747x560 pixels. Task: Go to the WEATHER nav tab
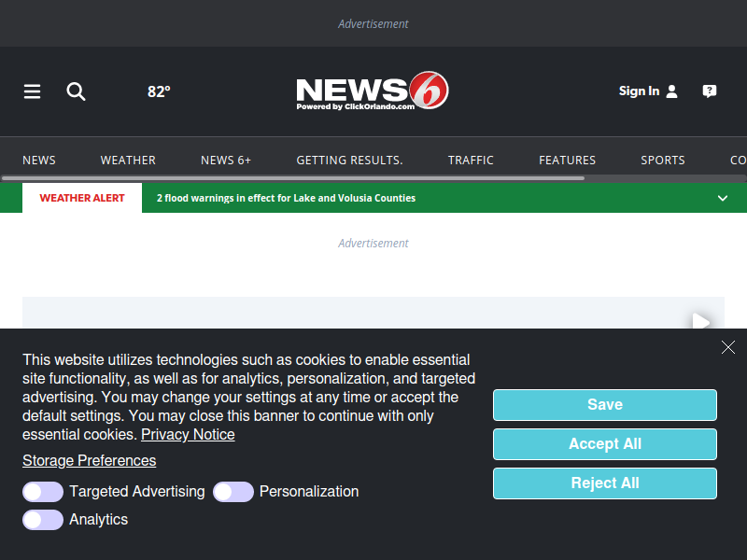pyautogui.click(x=128, y=160)
